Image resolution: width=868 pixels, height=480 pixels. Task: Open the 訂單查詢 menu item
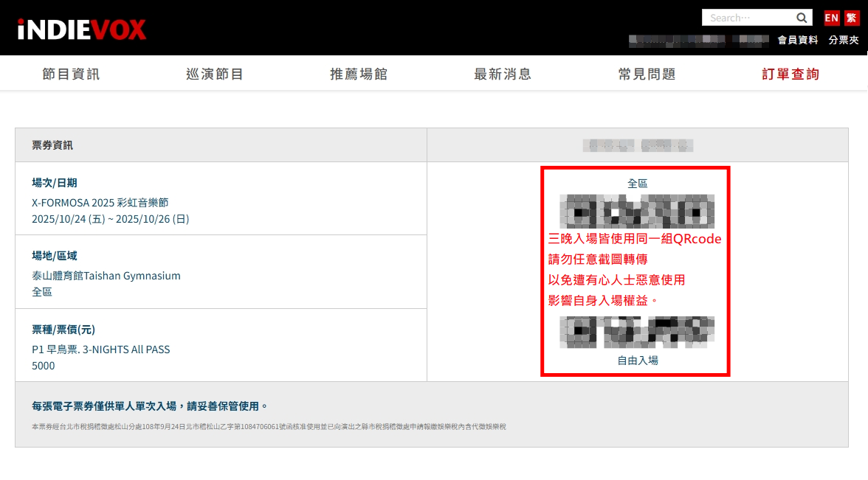790,74
